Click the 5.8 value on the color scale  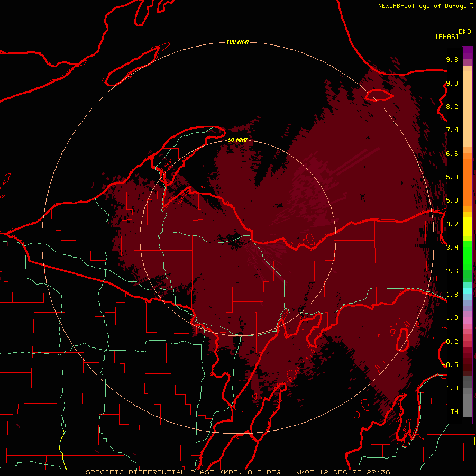pyautogui.click(x=452, y=177)
